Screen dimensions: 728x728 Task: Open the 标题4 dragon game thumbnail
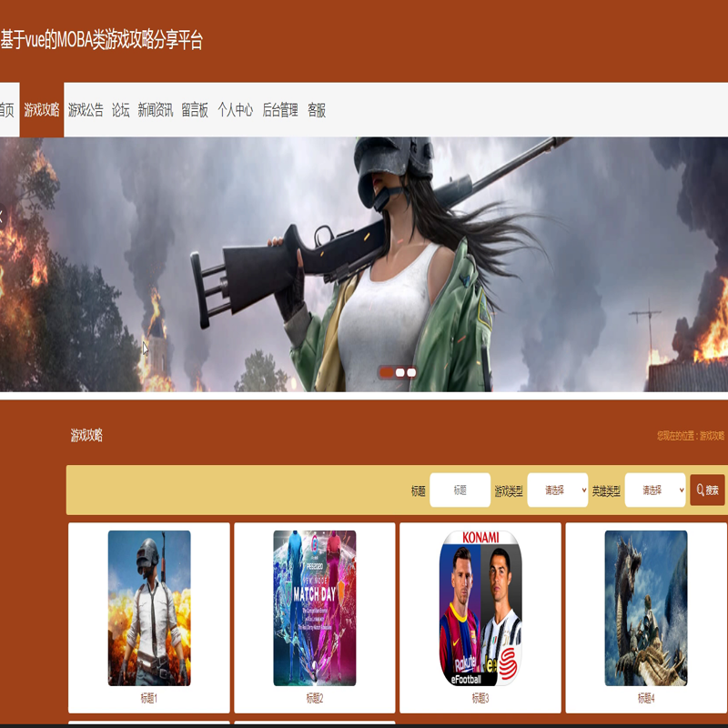646,608
